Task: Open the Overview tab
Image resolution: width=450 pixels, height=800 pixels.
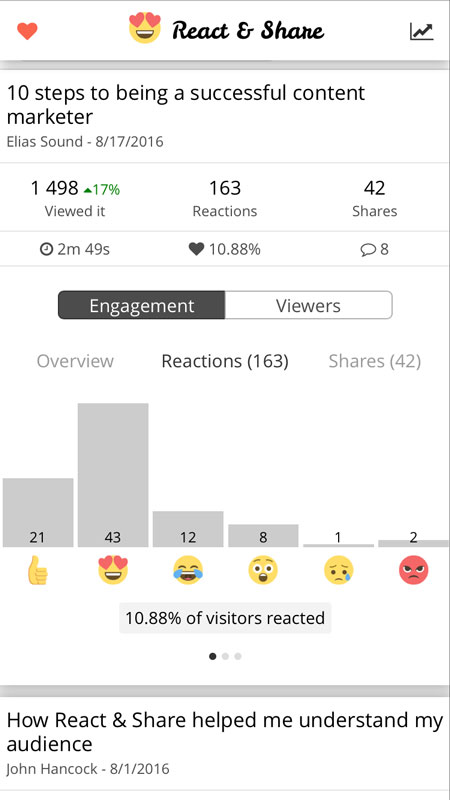Action: [75, 361]
